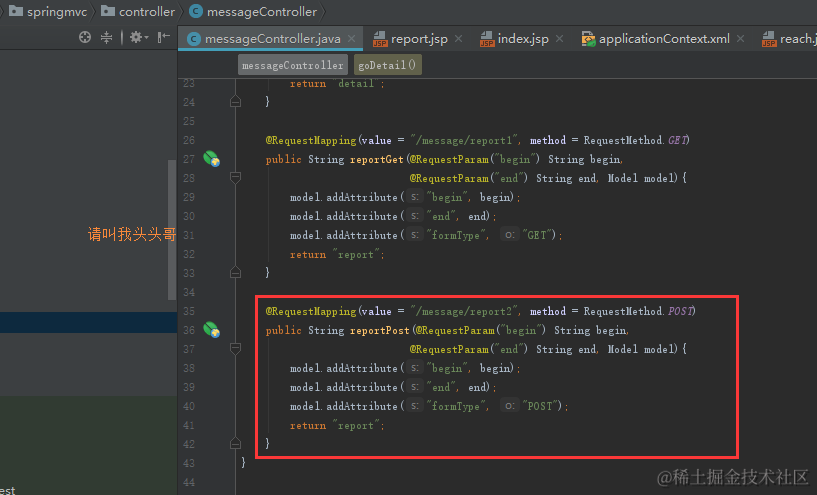
Task: Close the applicationContext.xml tab
Action: pyautogui.click(x=740, y=39)
